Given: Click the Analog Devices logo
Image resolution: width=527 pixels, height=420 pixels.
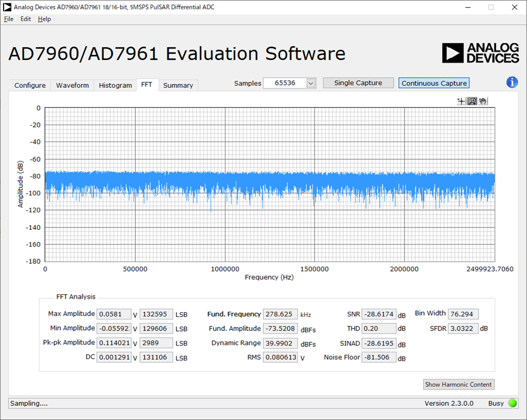Looking at the screenshot, I should point(481,53).
